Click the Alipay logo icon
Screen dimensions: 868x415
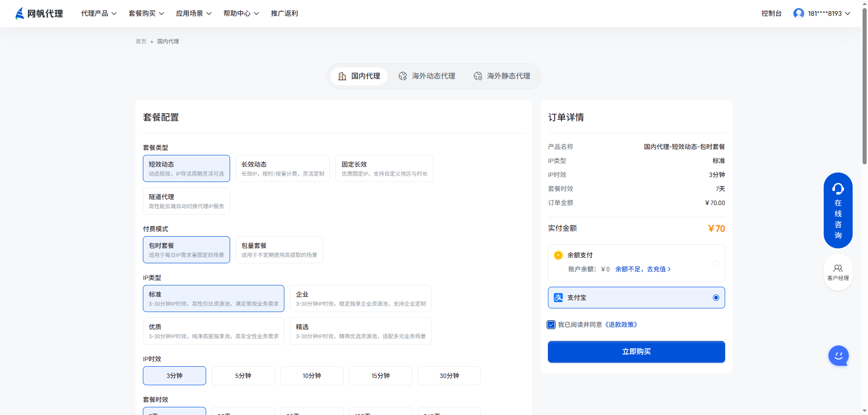558,298
